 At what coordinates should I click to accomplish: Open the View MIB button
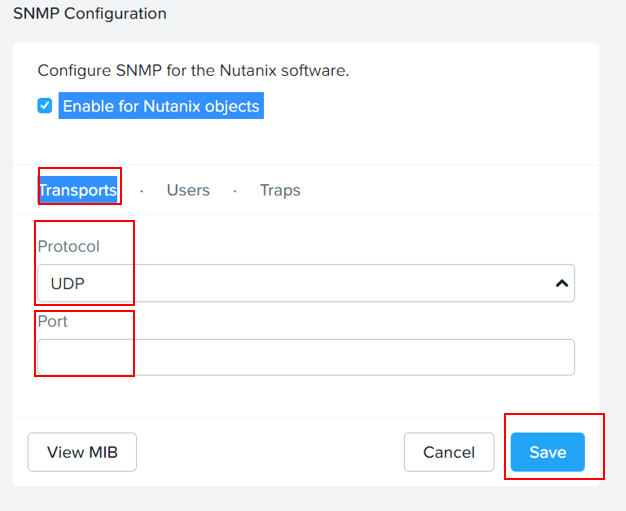click(x=82, y=452)
